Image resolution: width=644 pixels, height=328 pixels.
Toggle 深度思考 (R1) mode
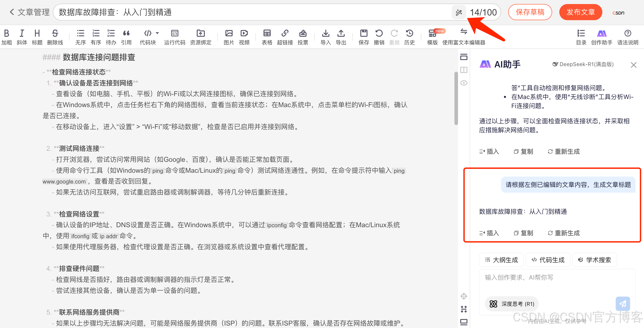(512, 304)
